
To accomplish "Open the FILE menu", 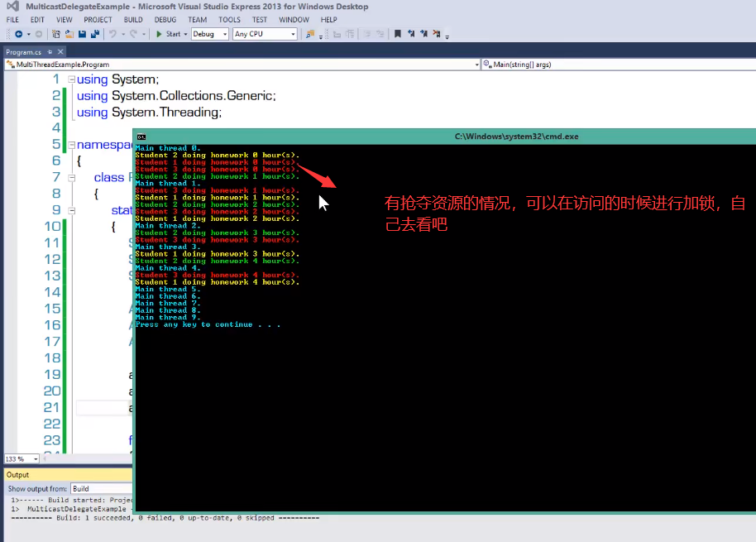I will pyautogui.click(x=12, y=20).
